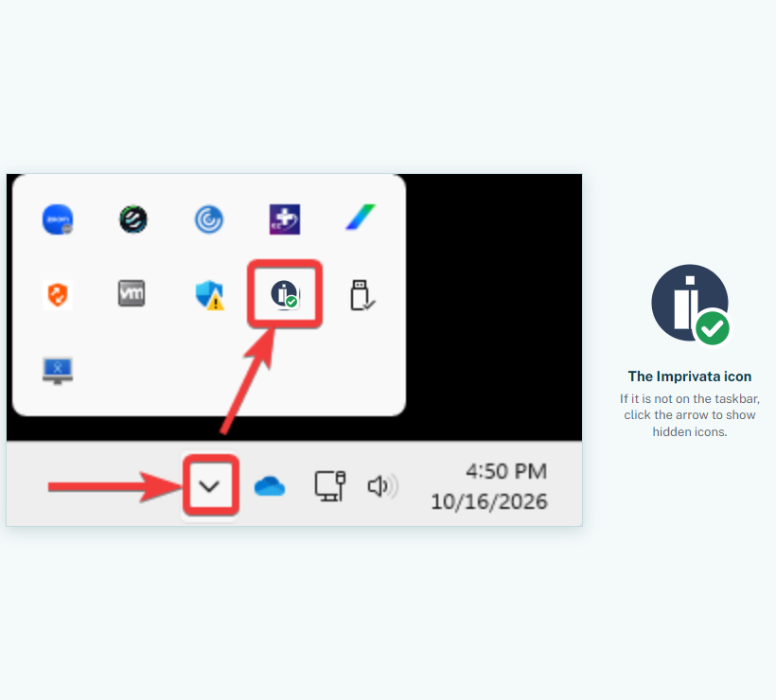Click the small Imprivata icon in the tray
776x700 pixels.
click(285, 294)
